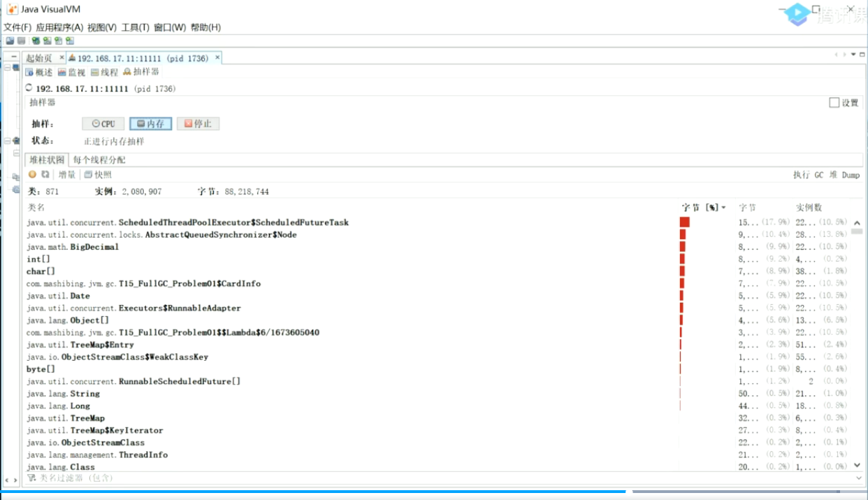Click the save snapshot toolbar icon
The width and height of the screenshot is (868, 500).
click(22, 41)
